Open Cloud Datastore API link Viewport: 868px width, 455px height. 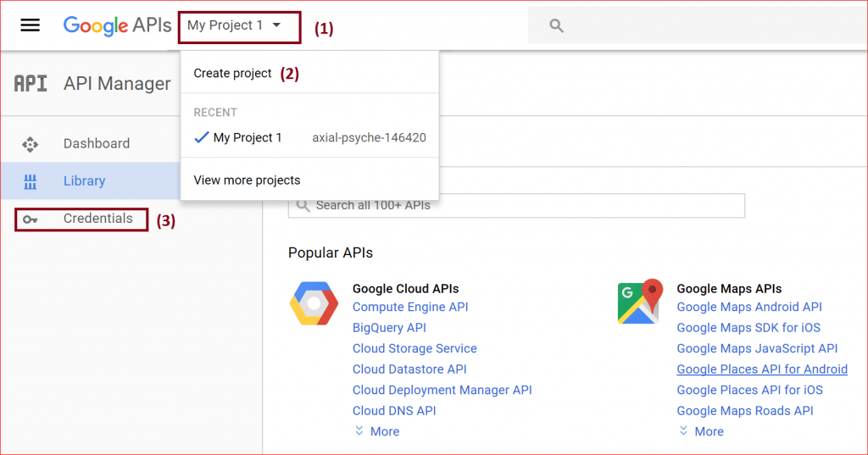click(x=409, y=369)
